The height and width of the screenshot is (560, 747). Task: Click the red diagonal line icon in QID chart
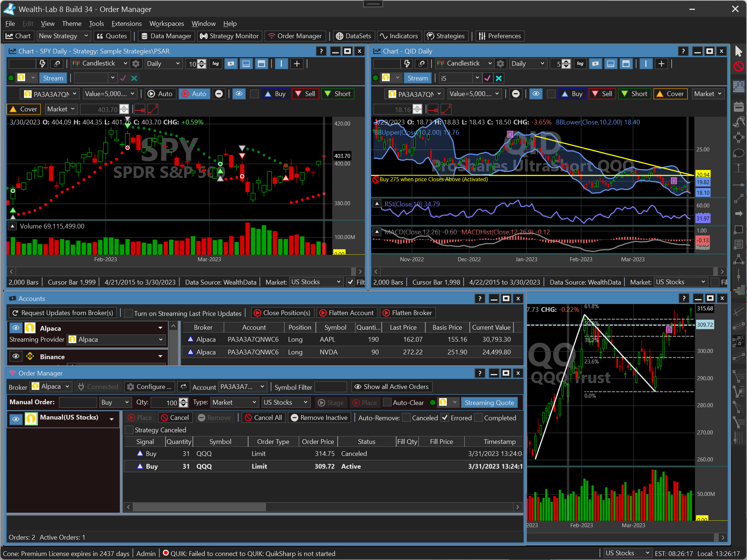coord(446,109)
